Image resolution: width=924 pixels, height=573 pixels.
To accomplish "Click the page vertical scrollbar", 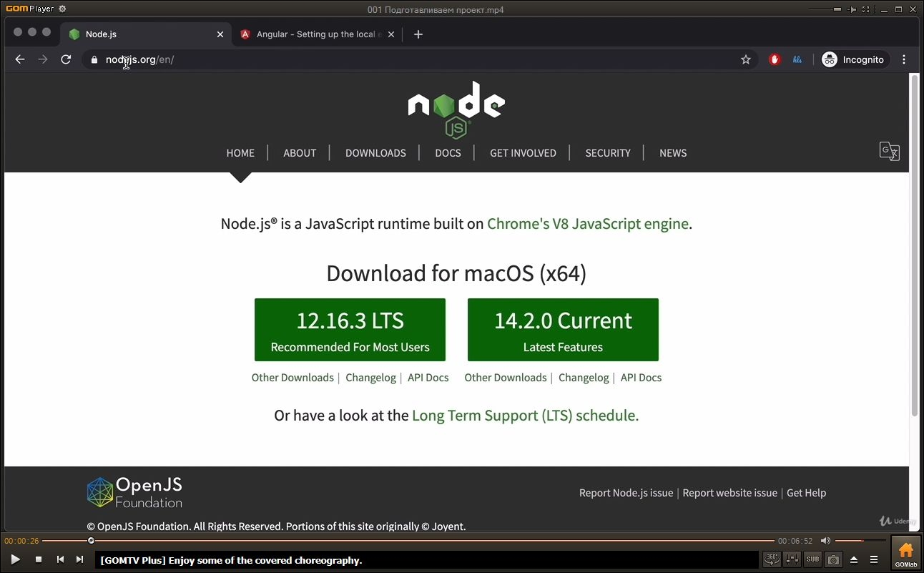I will [914, 245].
